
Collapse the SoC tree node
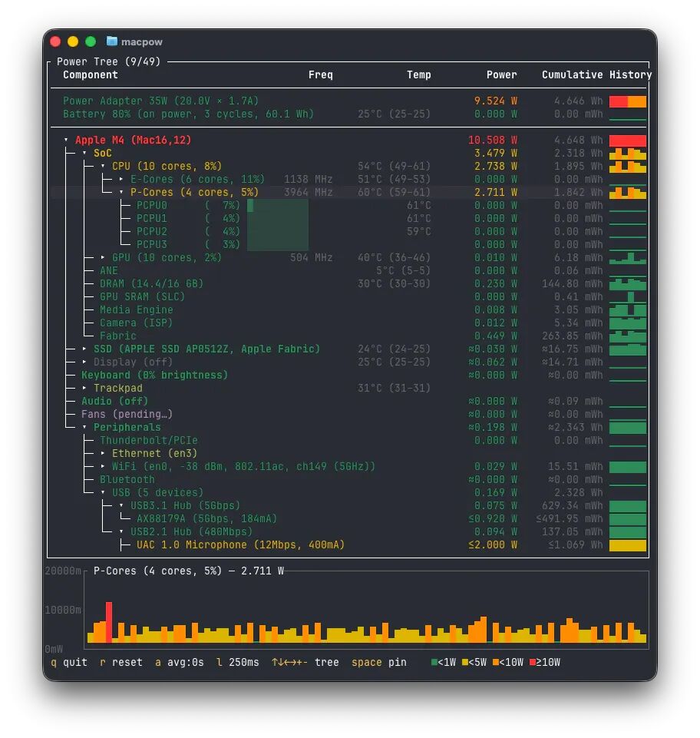tap(84, 153)
